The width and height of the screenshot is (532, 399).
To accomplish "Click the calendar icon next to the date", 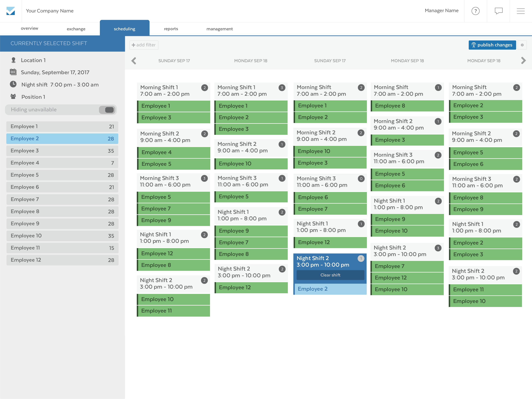I will (x=13, y=72).
